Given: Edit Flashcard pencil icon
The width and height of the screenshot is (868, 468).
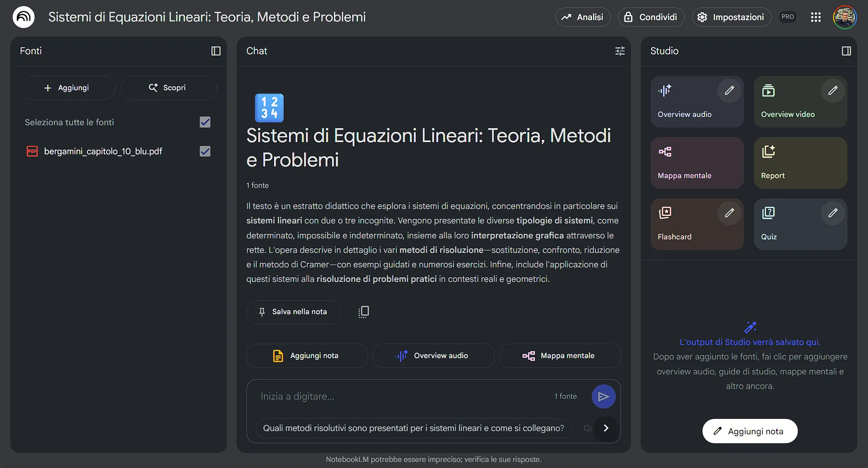Looking at the screenshot, I should coord(730,213).
